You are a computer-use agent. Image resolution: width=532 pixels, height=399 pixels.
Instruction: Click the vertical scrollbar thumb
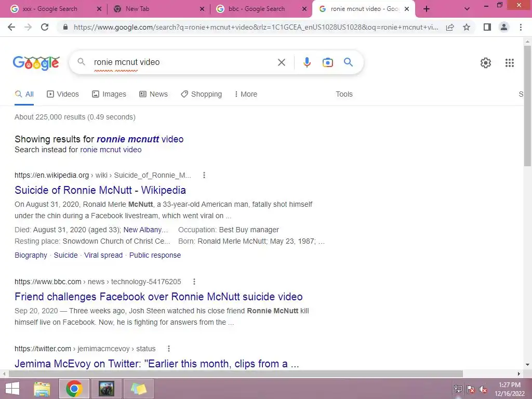pos(527,105)
